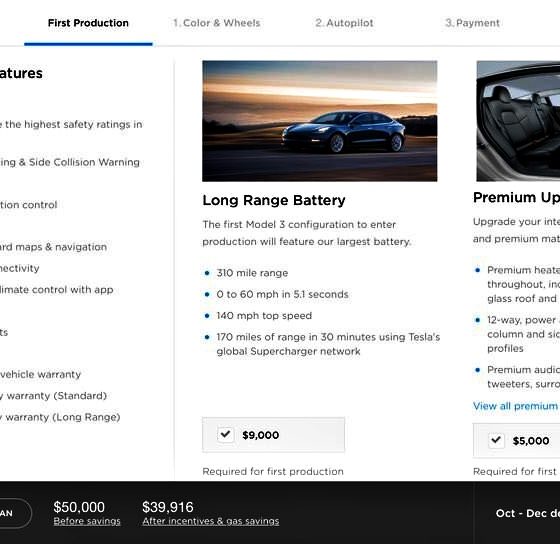Click the premium interior seats image
560x544 pixels.
click(518, 121)
